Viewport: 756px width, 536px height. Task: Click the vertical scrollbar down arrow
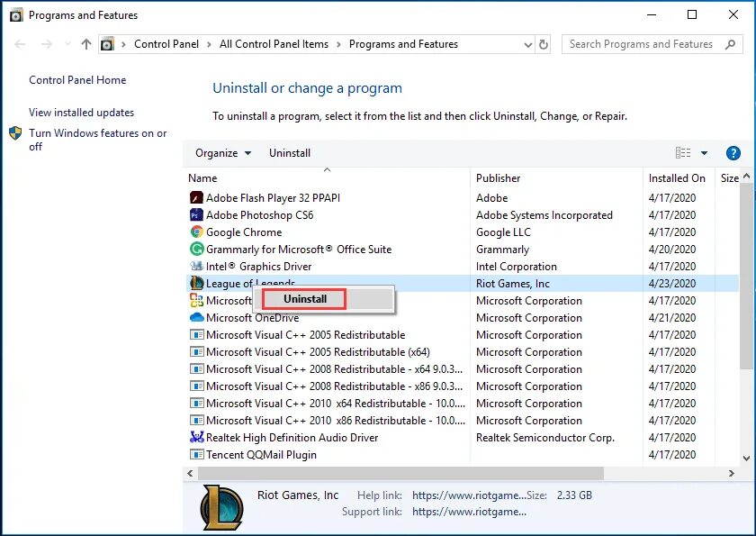(746, 459)
